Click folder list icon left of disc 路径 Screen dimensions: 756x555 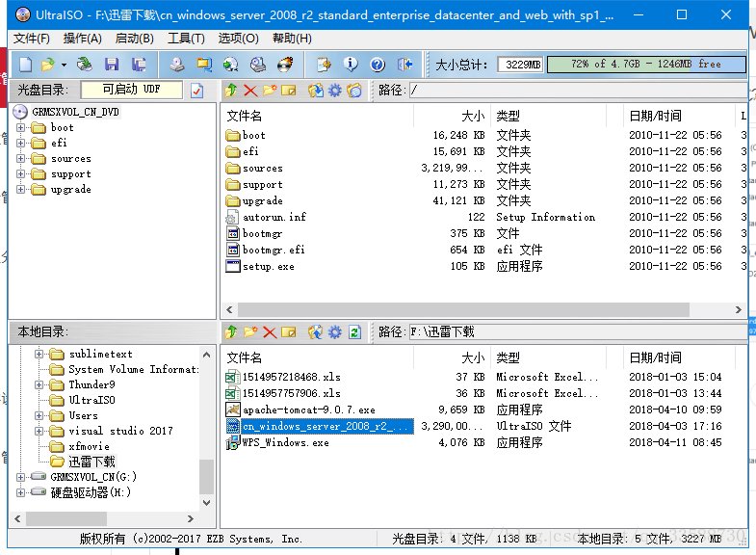point(353,91)
